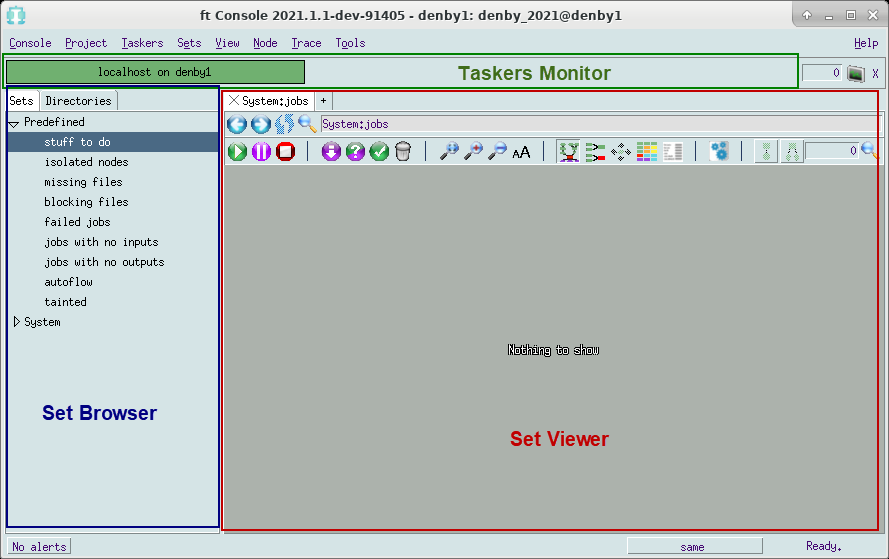Open the Taskers menu
The image size is (889, 559).
[x=142, y=43]
